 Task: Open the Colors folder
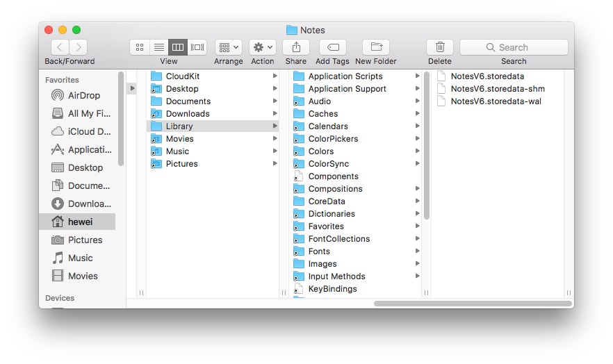(356, 151)
